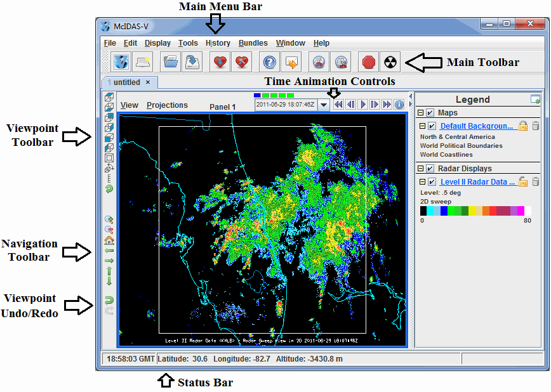
Task: Open the Data Explorer globe icon
Action: pyautogui.click(x=121, y=62)
